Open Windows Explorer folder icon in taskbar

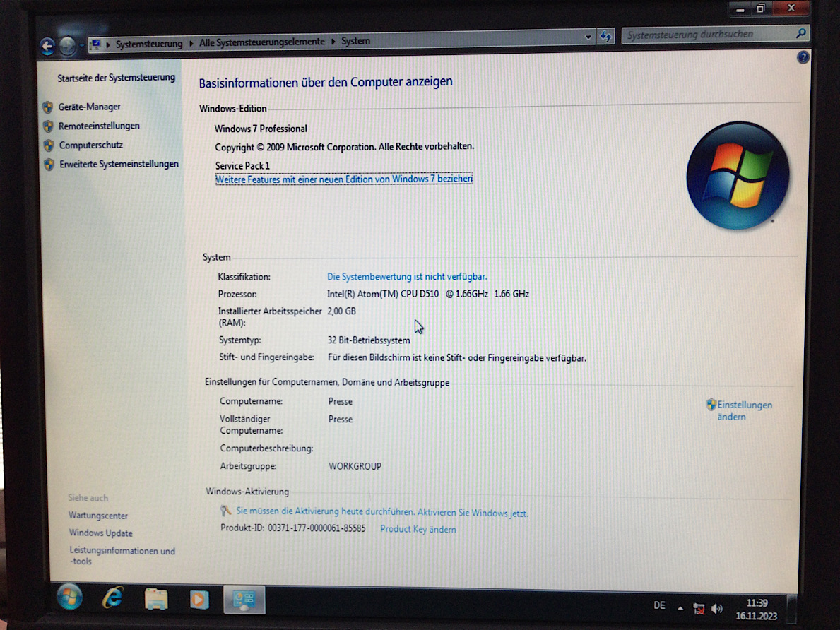[x=156, y=599]
